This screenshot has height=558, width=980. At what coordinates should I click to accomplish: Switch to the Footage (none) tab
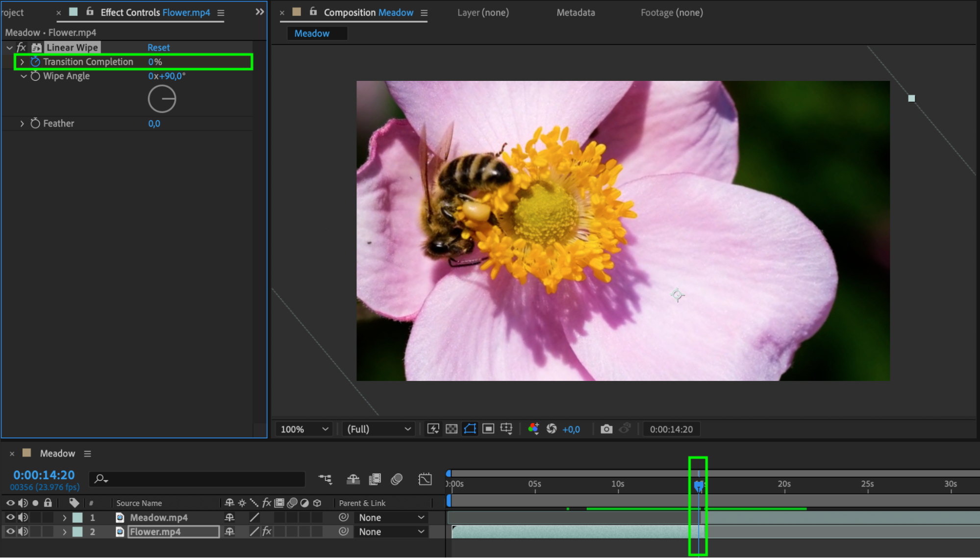point(672,13)
